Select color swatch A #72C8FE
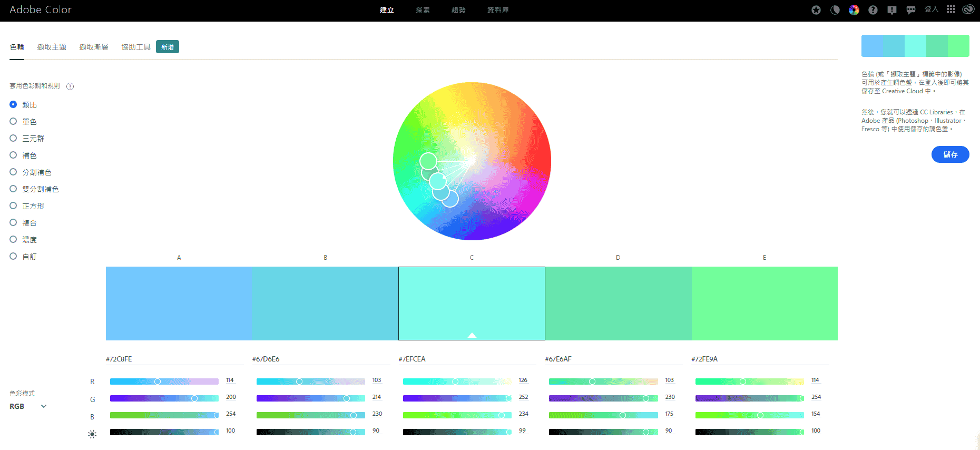 (x=179, y=304)
